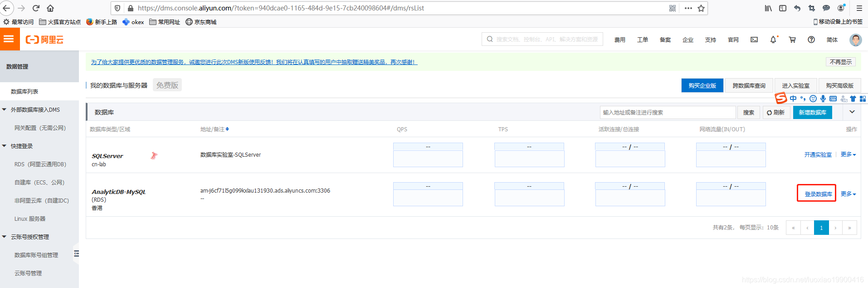This screenshot has width=868, height=288.
Task: Open the 工单 top menu
Action: tap(643, 40)
